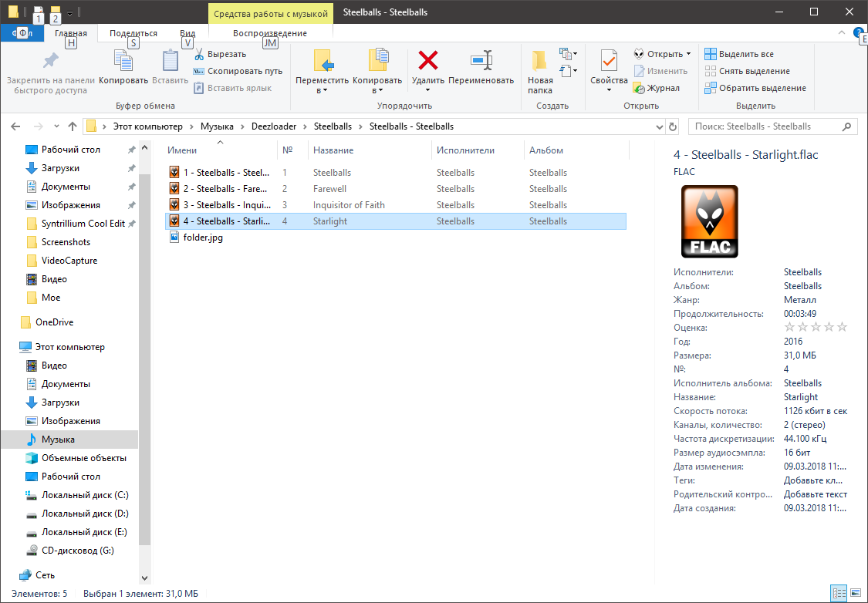868x603 pixels.
Task: Open the History (Журнал) item
Action: click(x=657, y=88)
